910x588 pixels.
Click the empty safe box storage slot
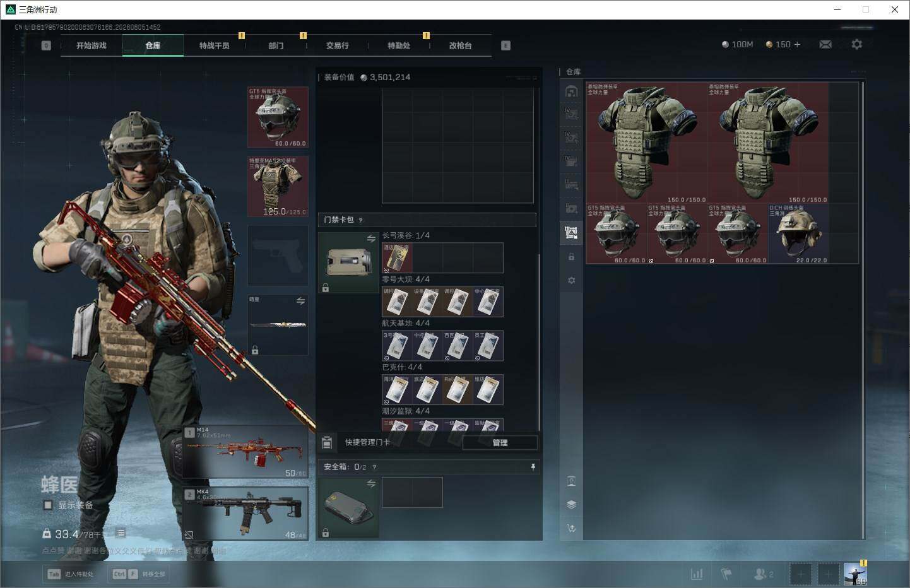pos(412,492)
